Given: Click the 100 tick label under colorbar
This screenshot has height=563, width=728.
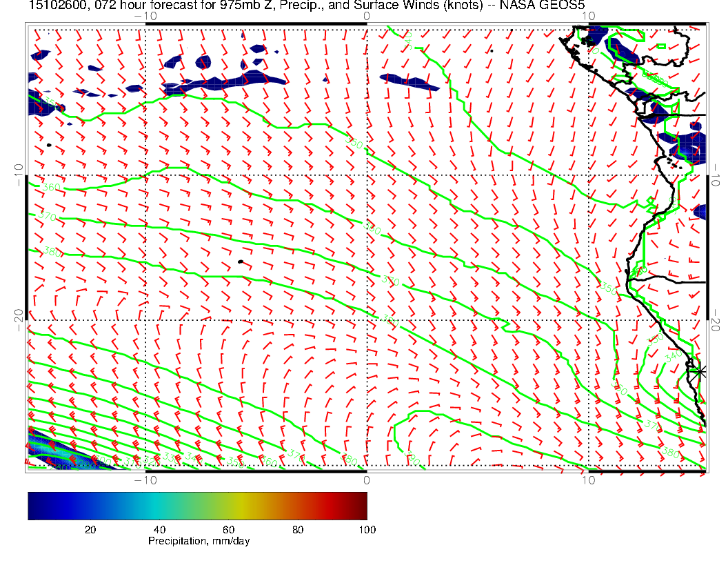Looking at the screenshot, I should pyautogui.click(x=367, y=530).
